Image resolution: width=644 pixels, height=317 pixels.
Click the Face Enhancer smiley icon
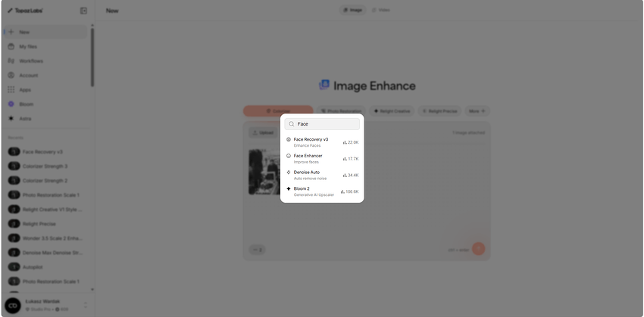point(289,156)
